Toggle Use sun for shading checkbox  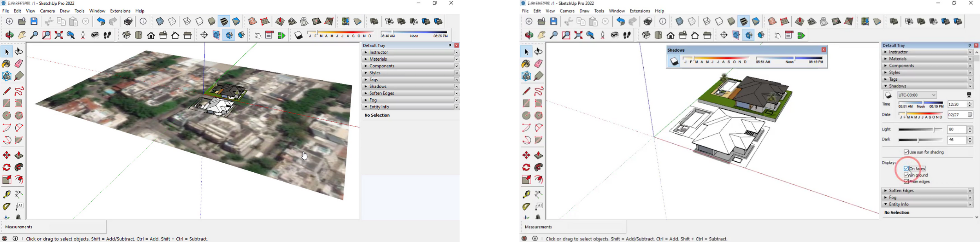coord(906,152)
